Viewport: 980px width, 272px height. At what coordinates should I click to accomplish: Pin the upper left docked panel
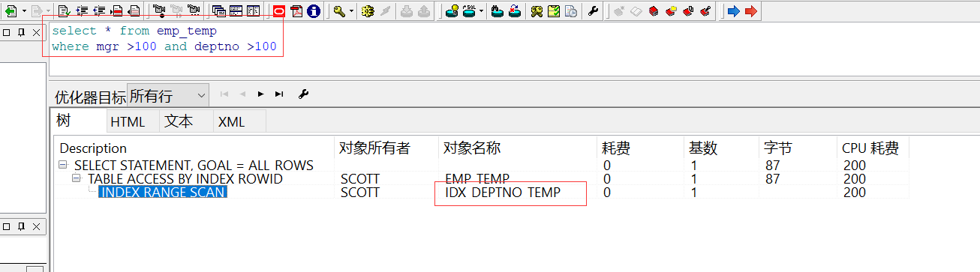click(20, 32)
